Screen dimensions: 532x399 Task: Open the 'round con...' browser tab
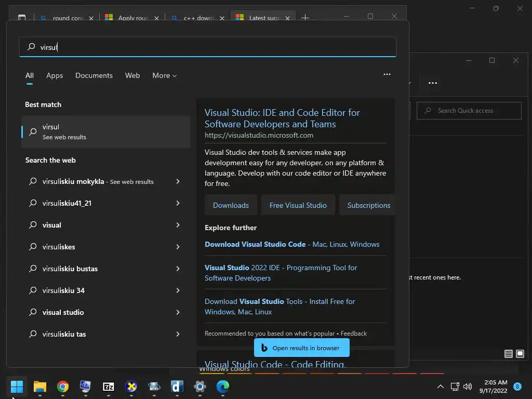(x=66, y=18)
